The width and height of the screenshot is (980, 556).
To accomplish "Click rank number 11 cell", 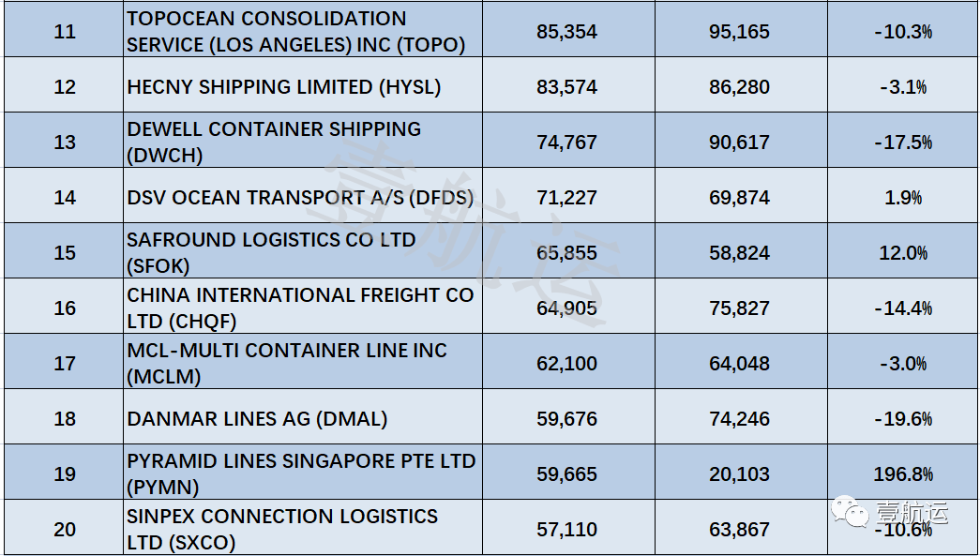I will pyautogui.click(x=64, y=32).
